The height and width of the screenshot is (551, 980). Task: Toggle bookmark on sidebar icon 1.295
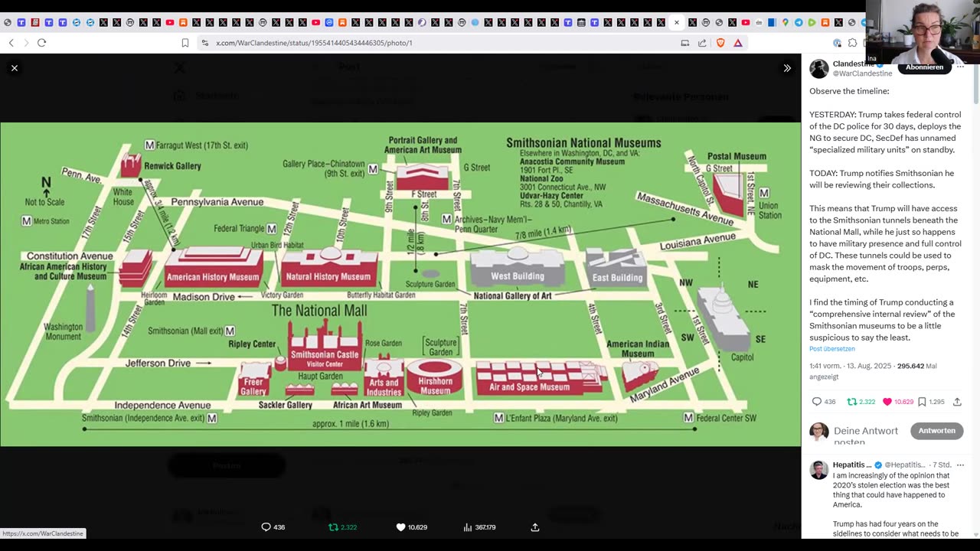pyautogui.click(x=931, y=402)
